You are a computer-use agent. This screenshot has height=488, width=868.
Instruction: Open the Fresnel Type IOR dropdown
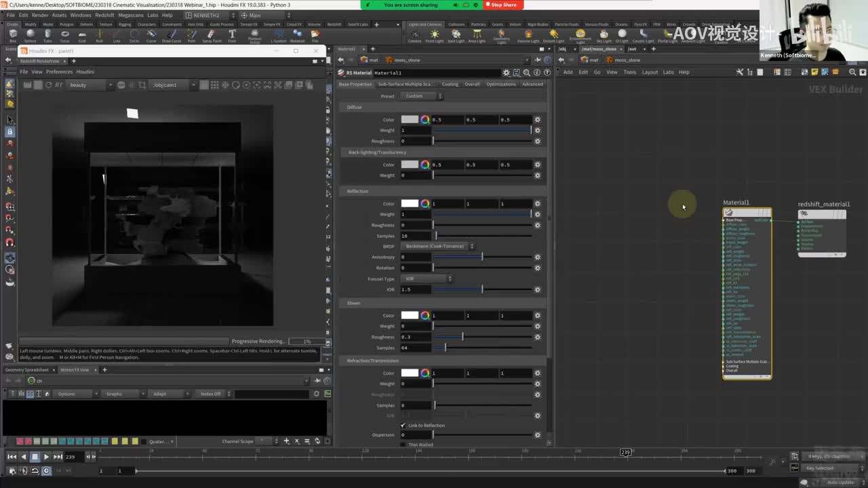click(x=426, y=279)
